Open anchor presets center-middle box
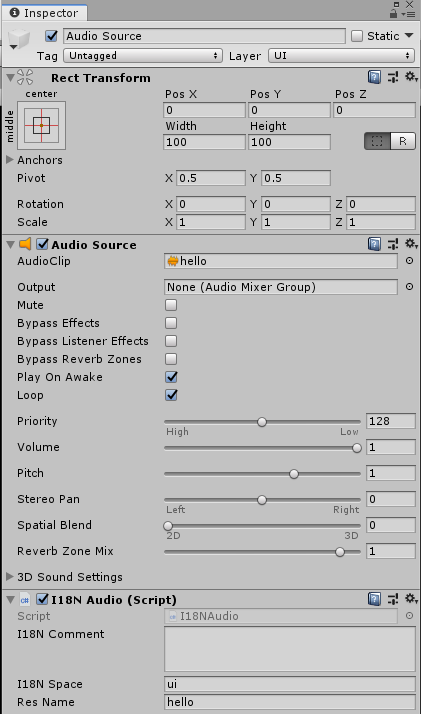The image size is (421, 714). pyautogui.click(x=41, y=125)
